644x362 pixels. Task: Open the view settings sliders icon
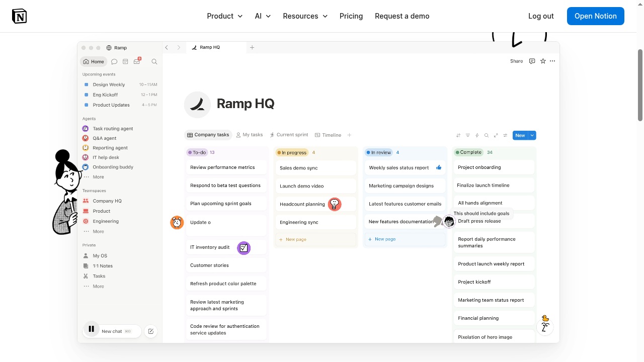[505, 135]
